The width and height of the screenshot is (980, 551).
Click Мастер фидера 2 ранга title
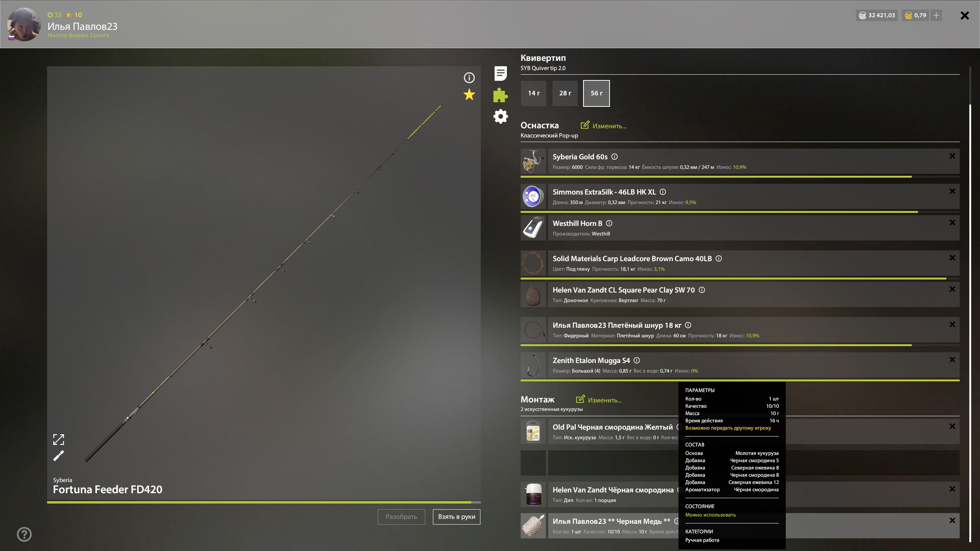point(78,35)
